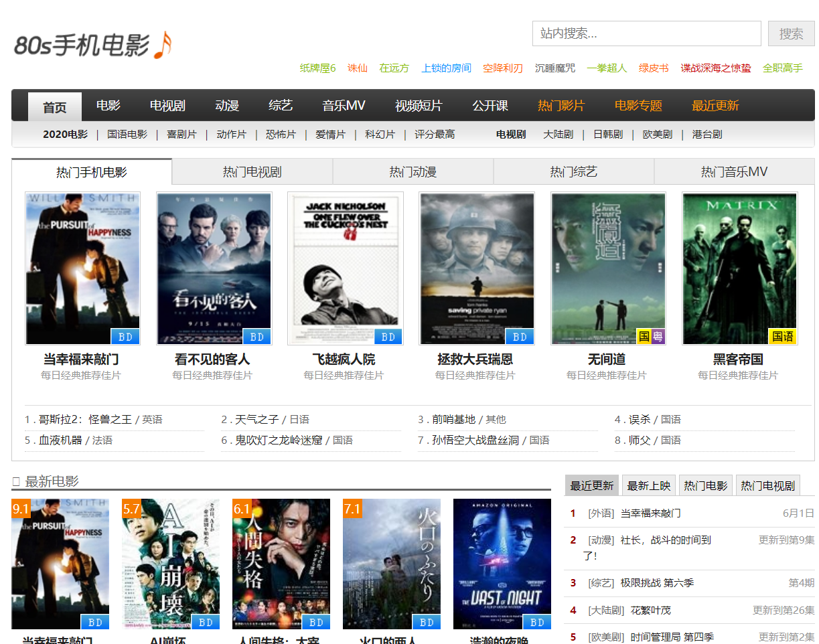This screenshot has height=644, width=819.
Task: Open the 空降利刃 keyword link
Action: (x=503, y=68)
